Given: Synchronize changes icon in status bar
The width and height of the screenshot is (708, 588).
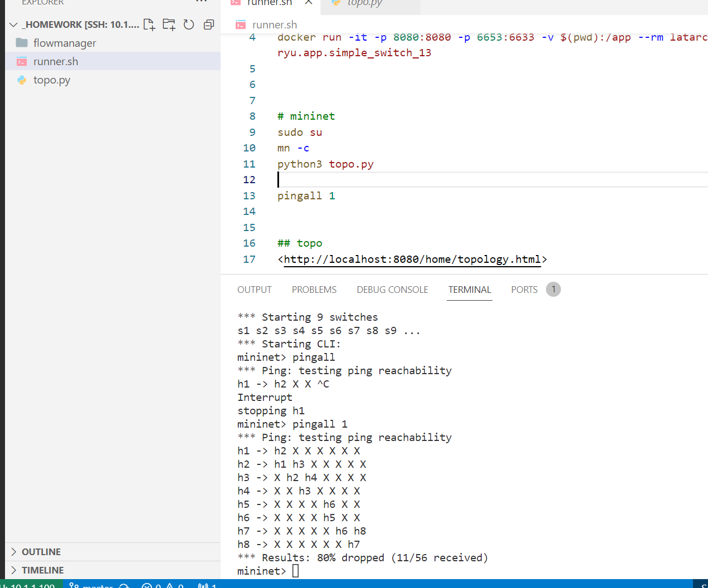Looking at the screenshot, I should 124,585.
